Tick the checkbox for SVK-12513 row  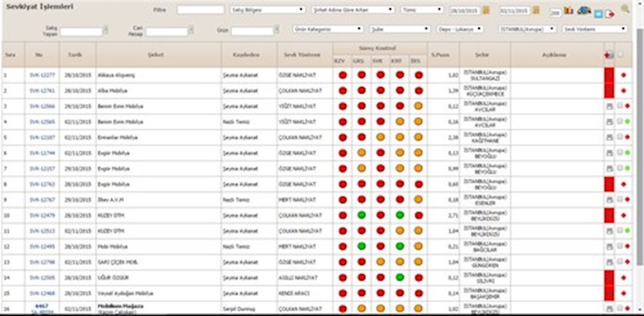[x=620, y=231]
